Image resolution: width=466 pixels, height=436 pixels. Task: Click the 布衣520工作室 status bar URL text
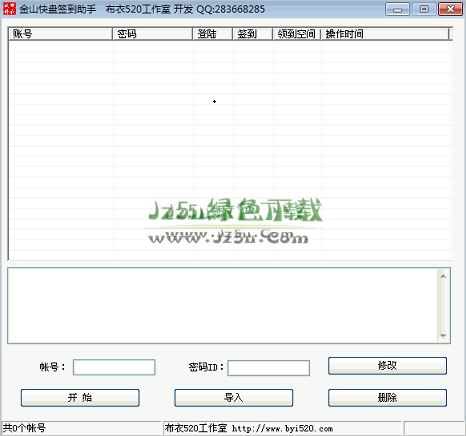point(249,428)
